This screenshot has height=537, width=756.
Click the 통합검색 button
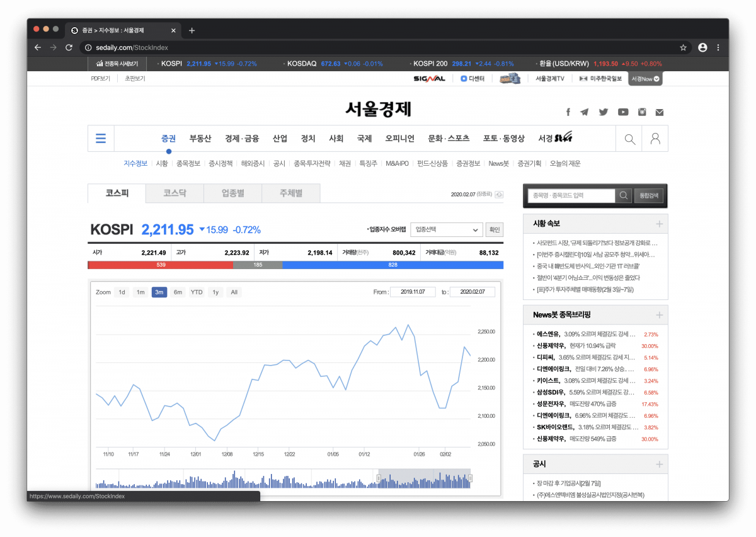pyautogui.click(x=648, y=196)
